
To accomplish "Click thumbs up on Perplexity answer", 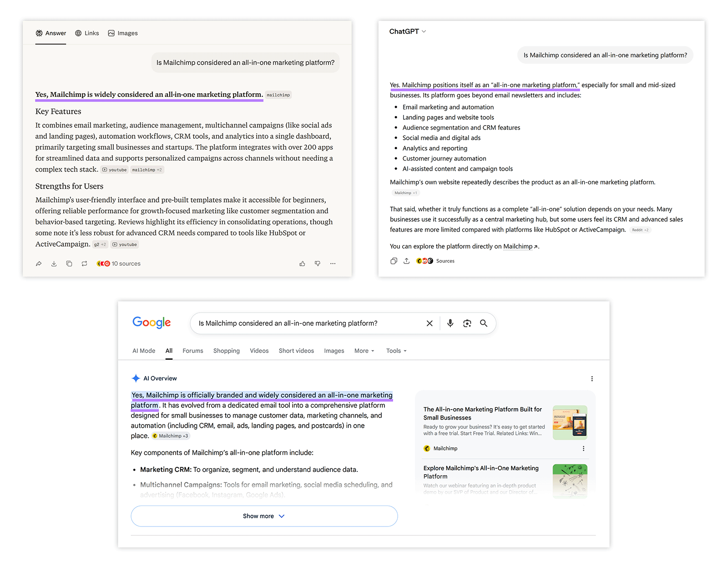I will point(302,263).
